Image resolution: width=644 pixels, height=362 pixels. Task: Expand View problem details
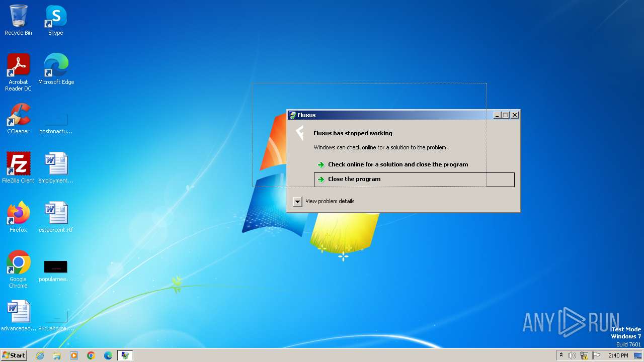pos(324,201)
